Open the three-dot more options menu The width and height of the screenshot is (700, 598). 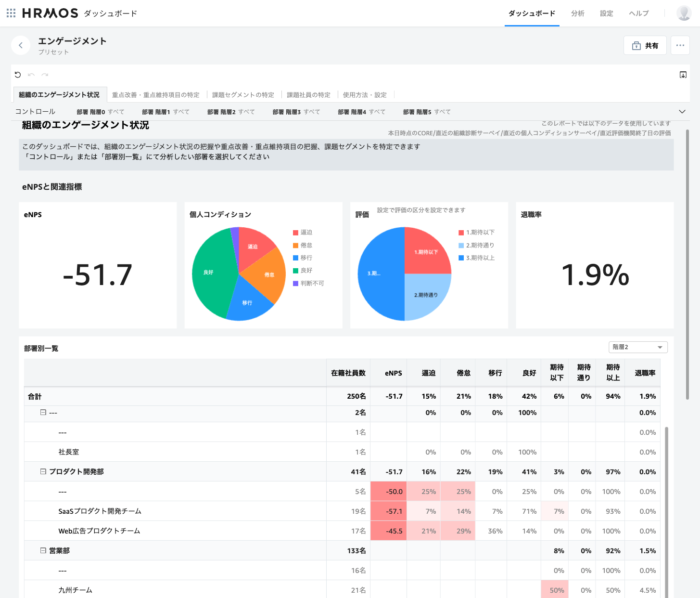click(680, 45)
